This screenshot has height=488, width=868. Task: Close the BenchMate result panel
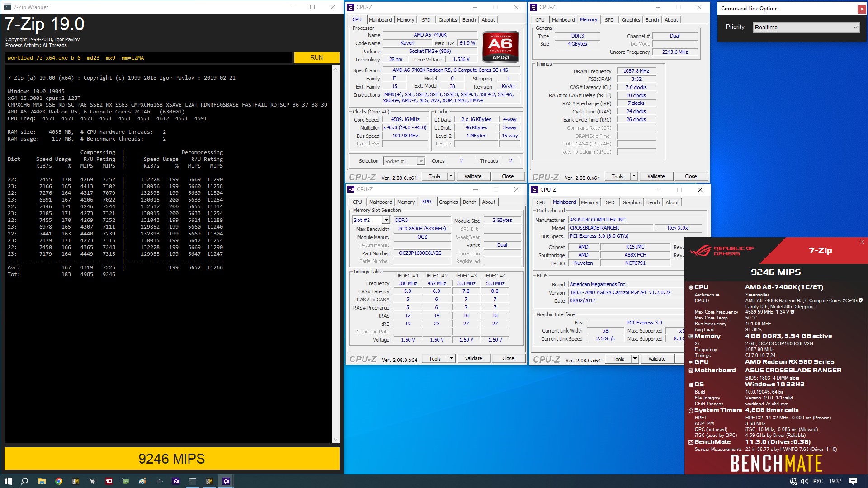coord(862,242)
